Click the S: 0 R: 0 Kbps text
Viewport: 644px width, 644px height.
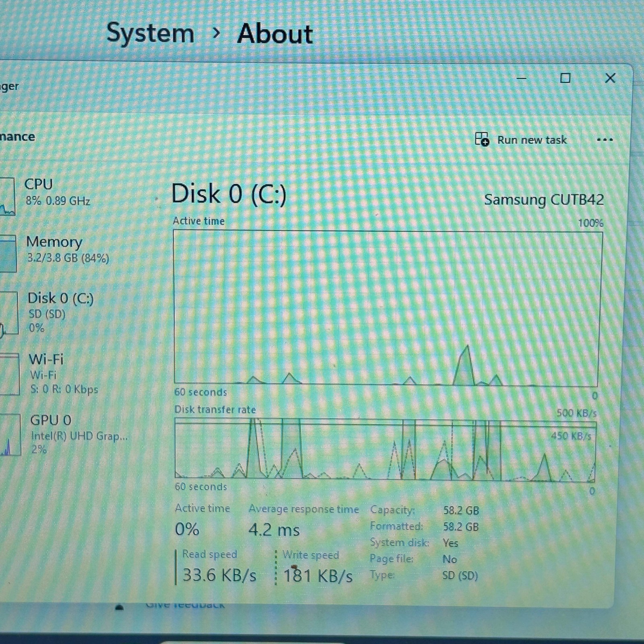pyautogui.click(x=64, y=389)
